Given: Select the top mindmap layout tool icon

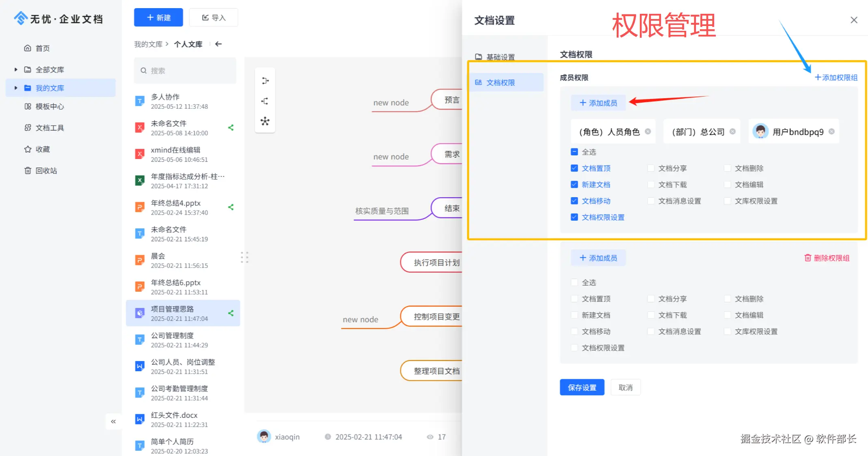Looking at the screenshot, I should coord(265,81).
